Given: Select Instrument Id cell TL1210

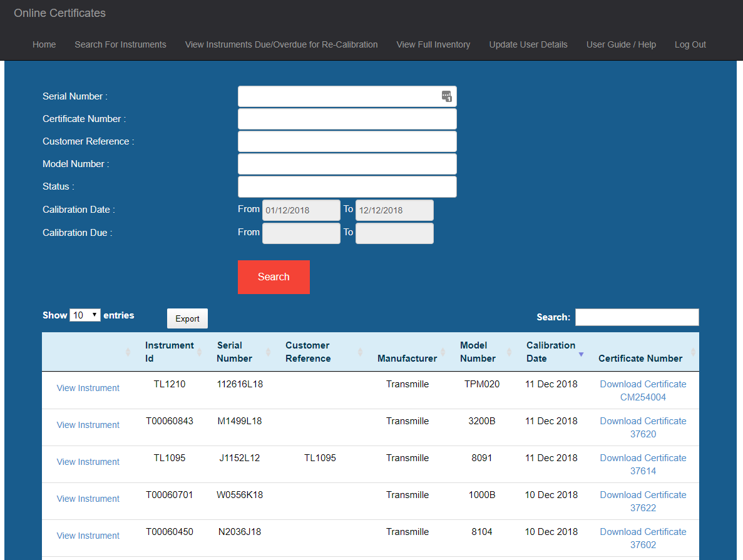Looking at the screenshot, I should pyautogui.click(x=170, y=384).
